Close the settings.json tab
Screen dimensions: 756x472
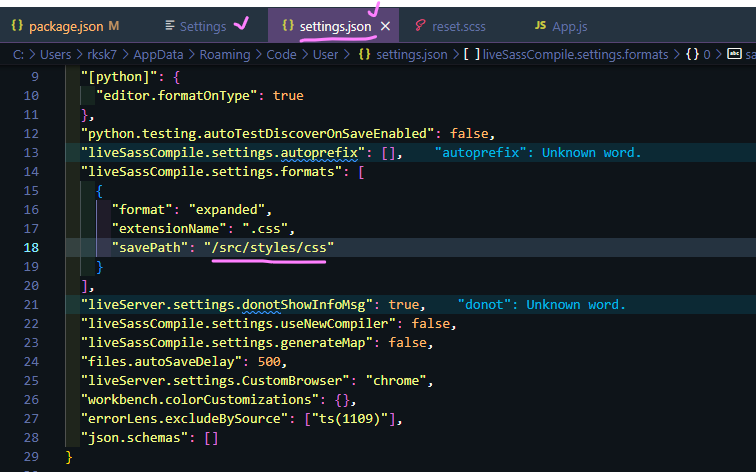point(385,27)
